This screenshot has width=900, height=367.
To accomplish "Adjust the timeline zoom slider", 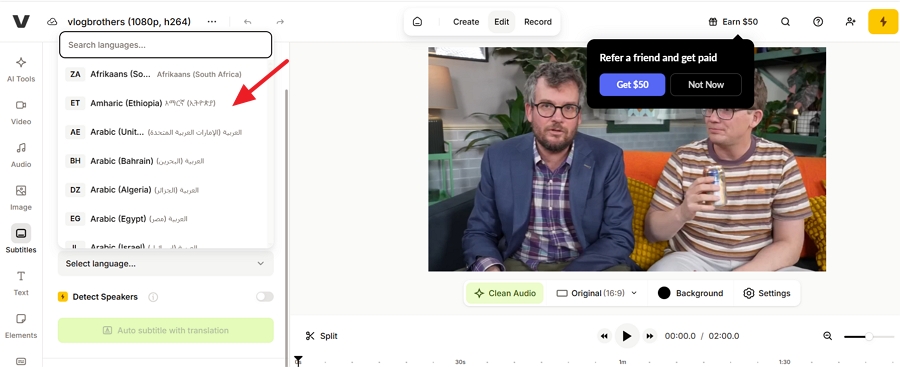I will pyautogui.click(x=868, y=336).
